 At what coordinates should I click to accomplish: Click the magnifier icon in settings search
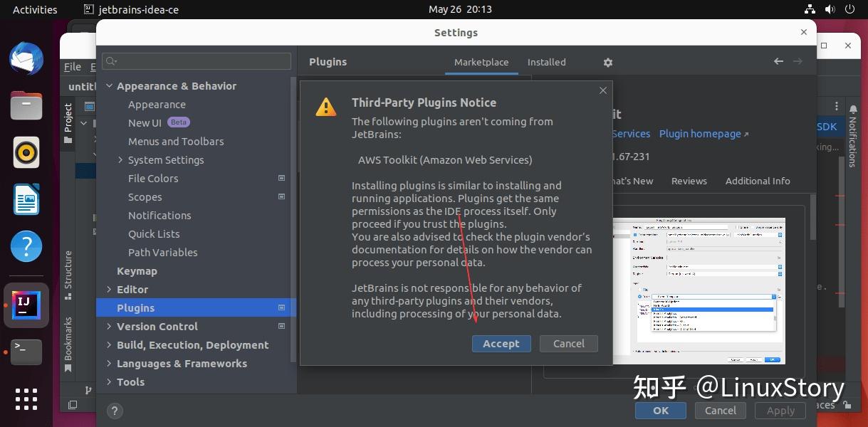[110, 61]
